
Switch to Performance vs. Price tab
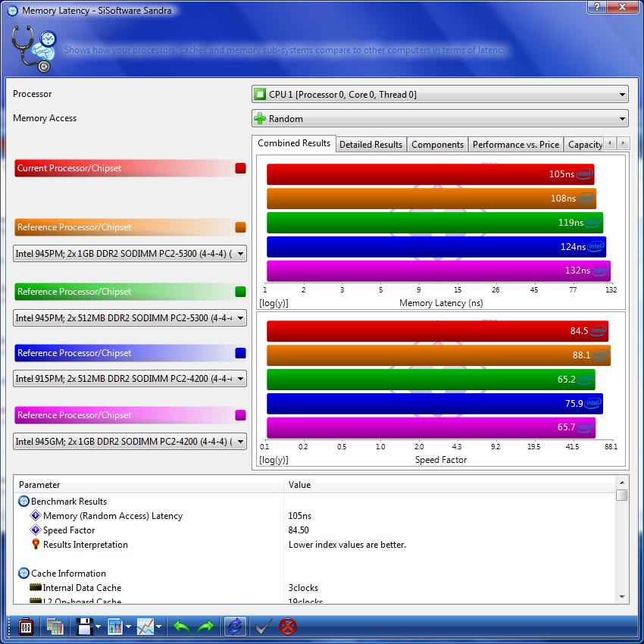(x=516, y=145)
